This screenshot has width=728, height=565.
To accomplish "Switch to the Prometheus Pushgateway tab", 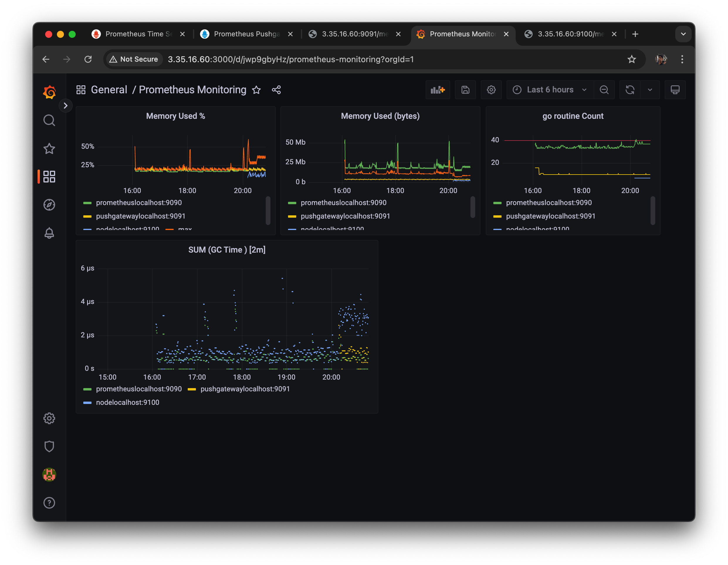I will (x=246, y=34).
